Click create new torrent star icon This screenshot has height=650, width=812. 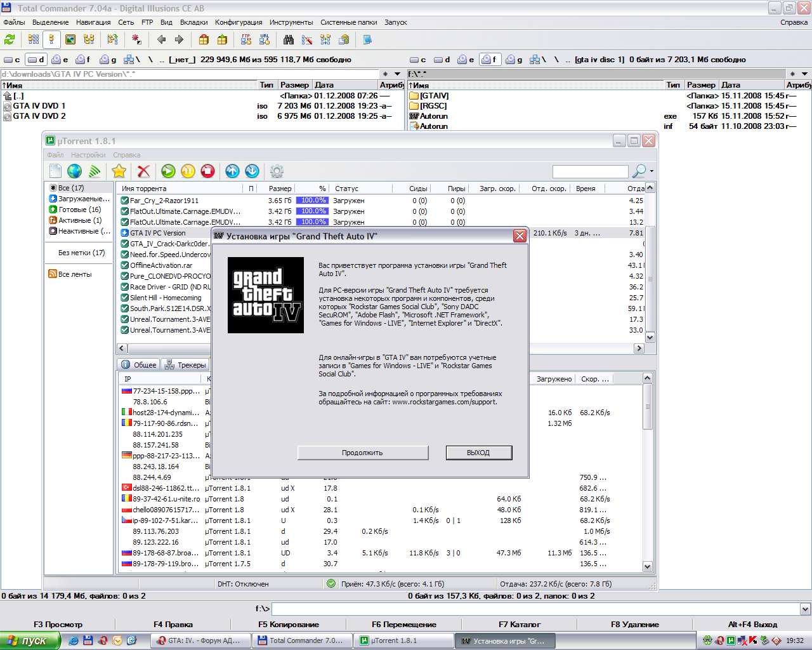click(x=119, y=171)
